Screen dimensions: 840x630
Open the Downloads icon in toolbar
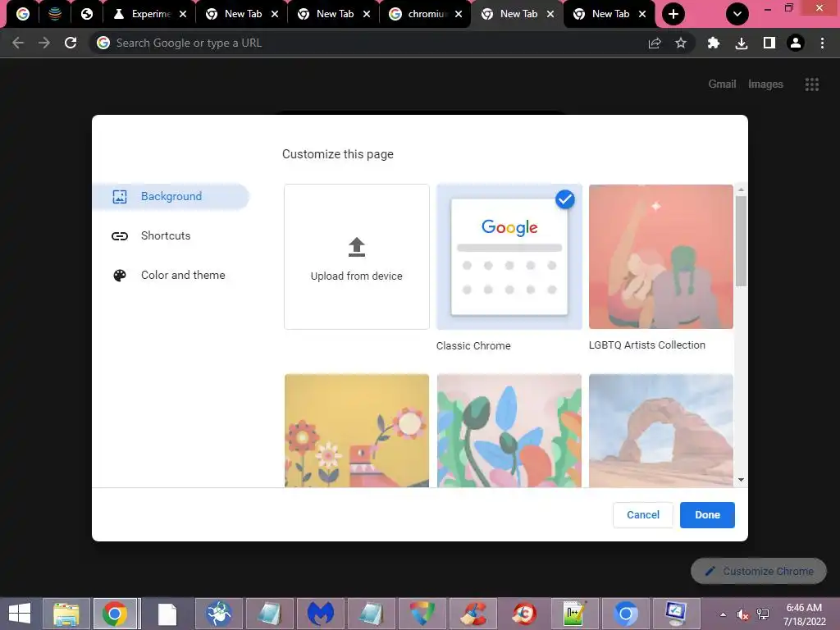click(x=742, y=43)
